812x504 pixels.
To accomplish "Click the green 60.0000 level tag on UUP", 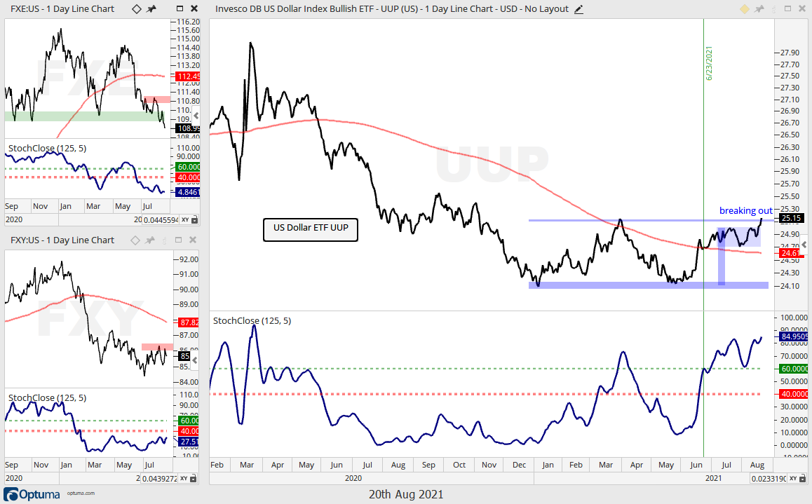I will click(794, 369).
